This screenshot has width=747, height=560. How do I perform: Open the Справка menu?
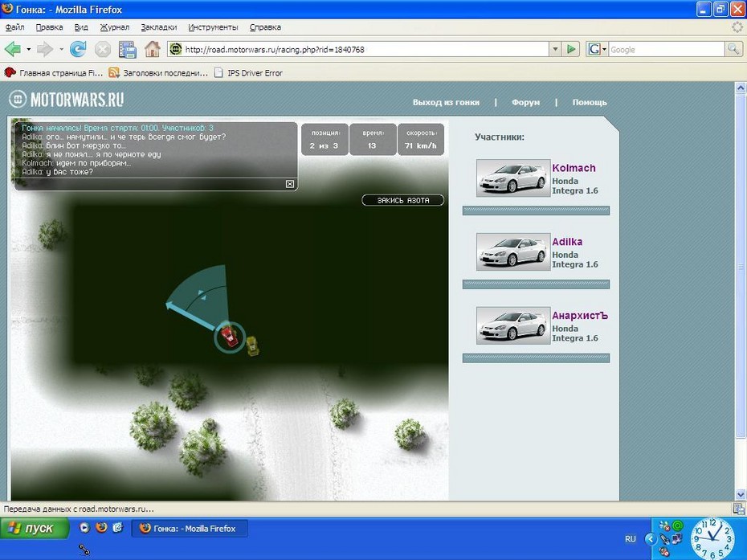coord(265,27)
